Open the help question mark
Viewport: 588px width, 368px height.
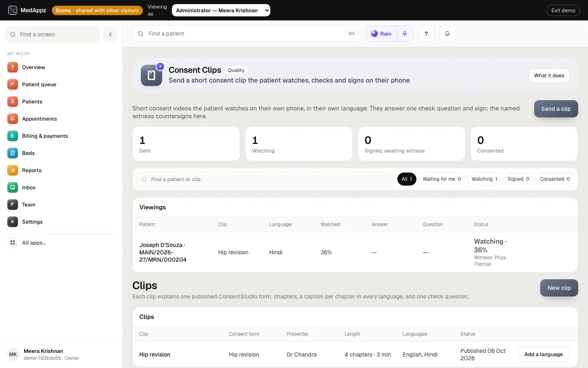click(426, 34)
